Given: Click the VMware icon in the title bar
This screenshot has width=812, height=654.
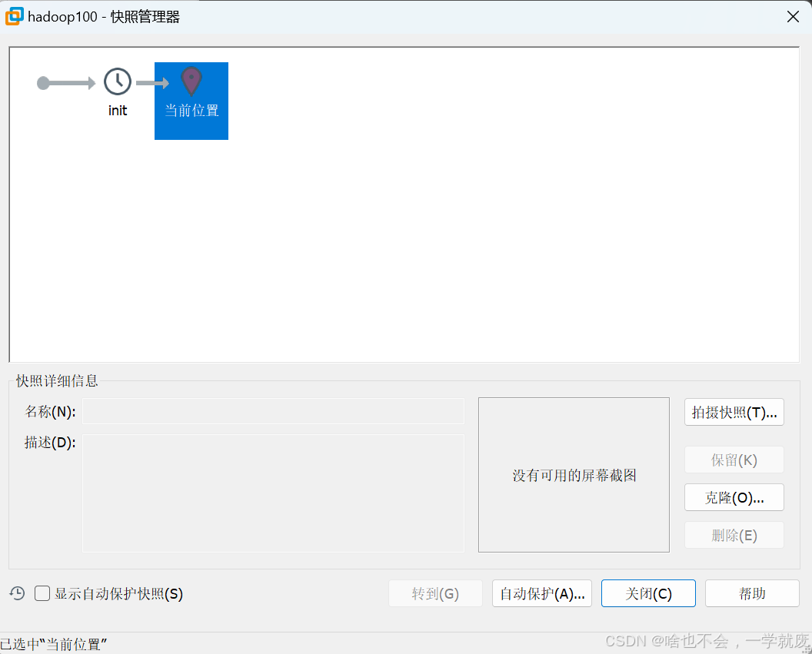Looking at the screenshot, I should [14, 17].
